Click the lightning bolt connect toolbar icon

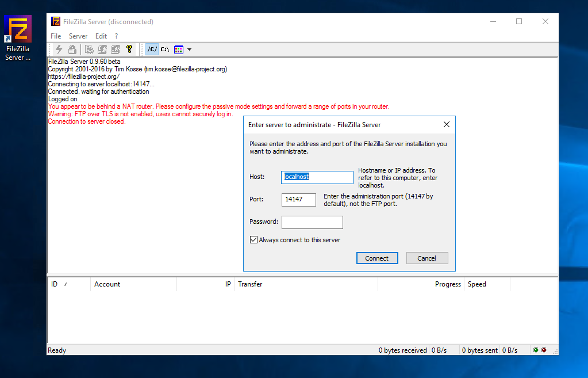point(59,49)
